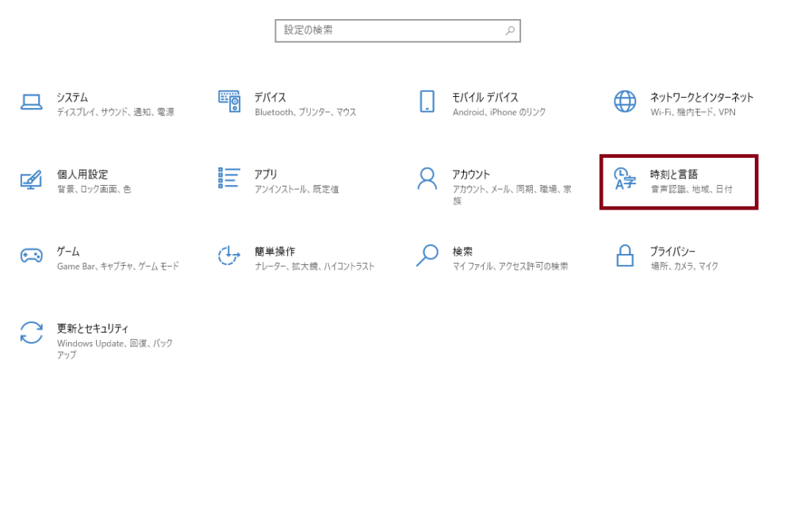This screenshot has height=508, width=812.
Task: Click the globe icon for ネットワークとインターネット
Action: tap(625, 102)
